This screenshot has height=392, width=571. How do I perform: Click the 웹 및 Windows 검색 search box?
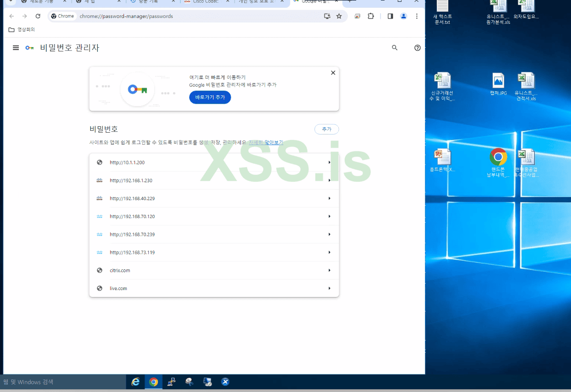click(63, 382)
